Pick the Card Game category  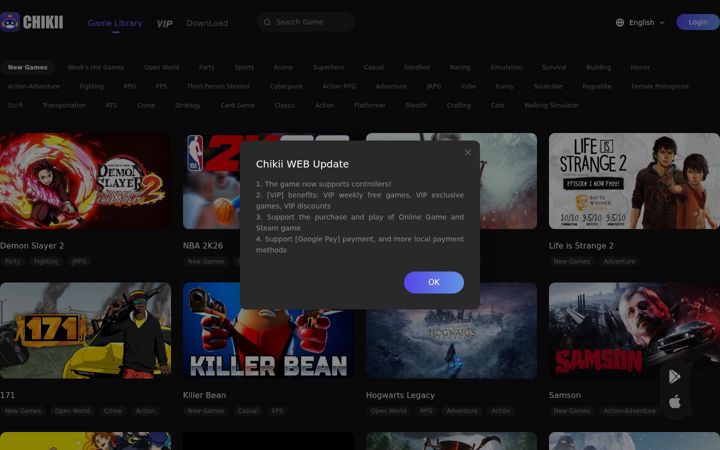point(237,105)
